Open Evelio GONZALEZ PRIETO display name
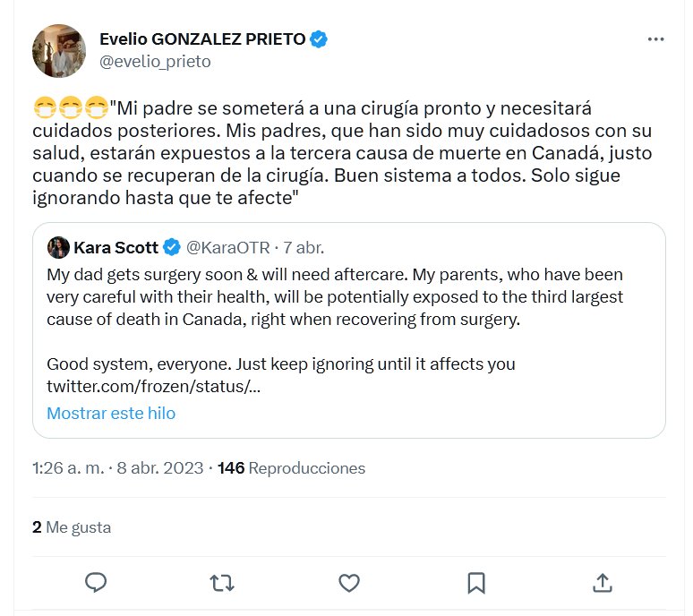 [x=202, y=39]
